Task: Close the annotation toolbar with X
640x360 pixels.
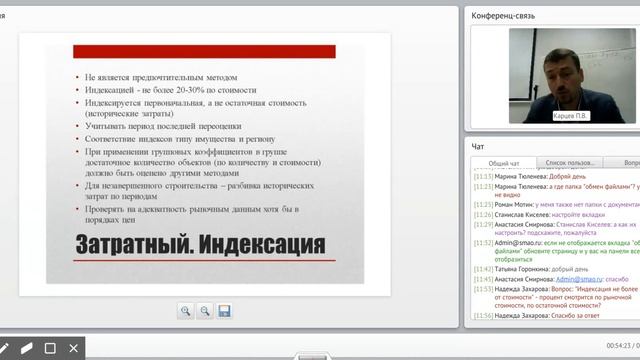Action: click(x=73, y=348)
